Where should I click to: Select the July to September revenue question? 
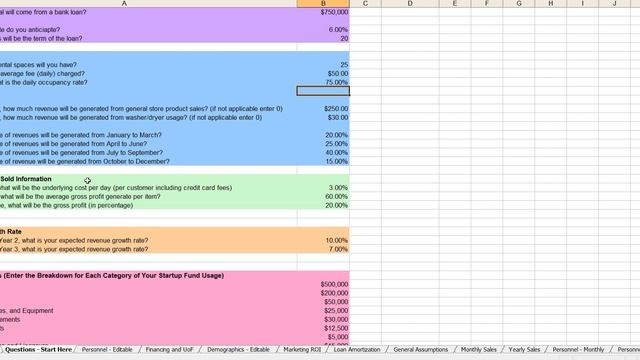coord(81,153)
